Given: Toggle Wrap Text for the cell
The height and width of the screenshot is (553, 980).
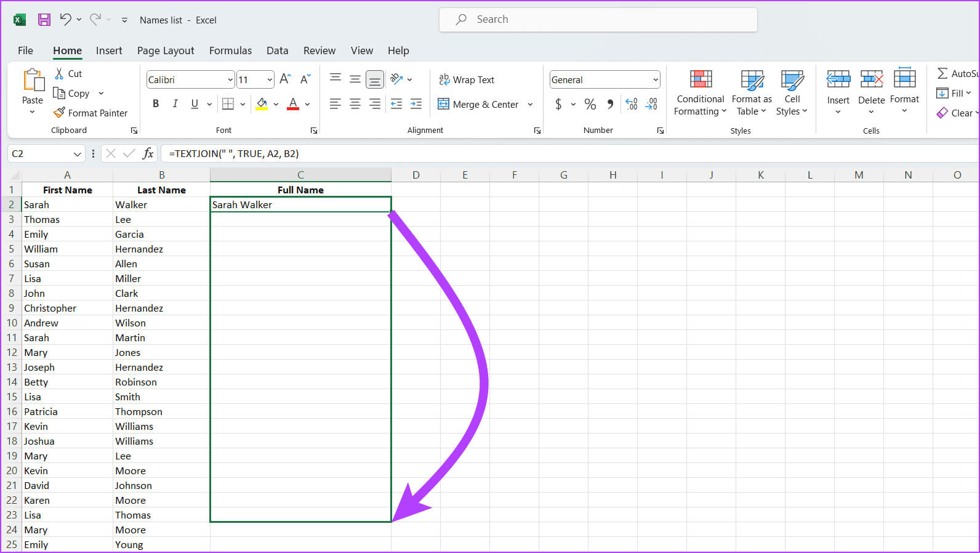Looking at the screenshot, I should tap(467, 79).
